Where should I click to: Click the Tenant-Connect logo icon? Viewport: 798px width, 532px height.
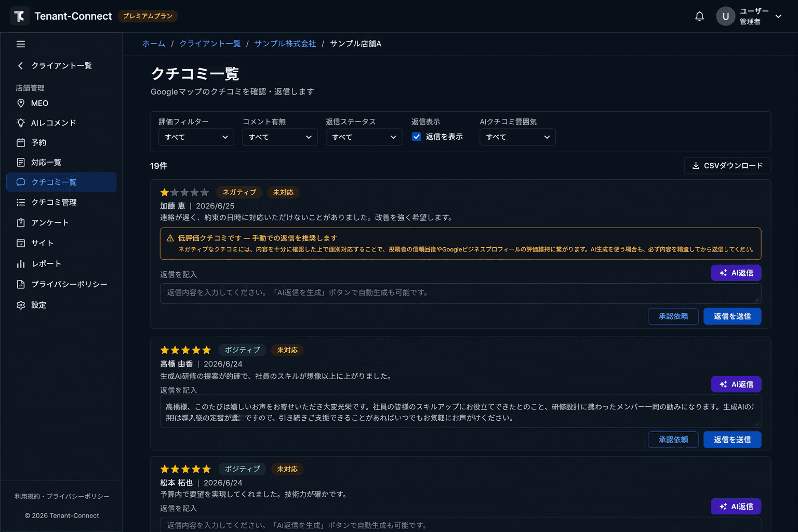tap(20, 16)
